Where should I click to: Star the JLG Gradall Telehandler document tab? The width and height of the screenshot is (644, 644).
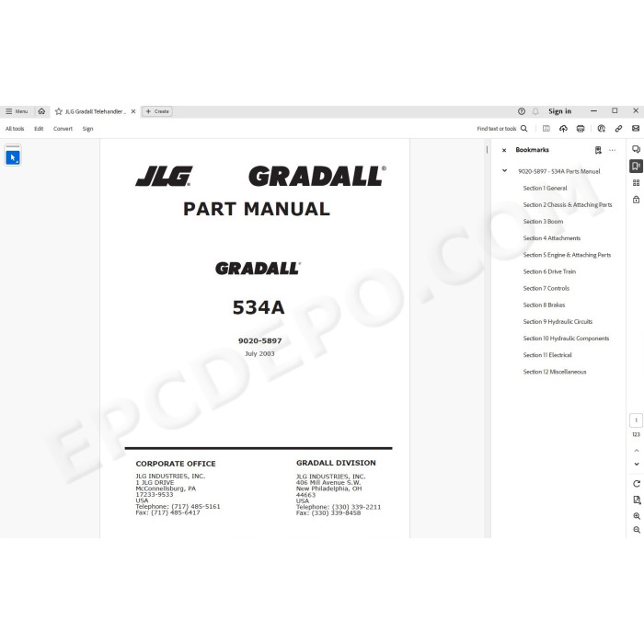(x=59, y=111)
